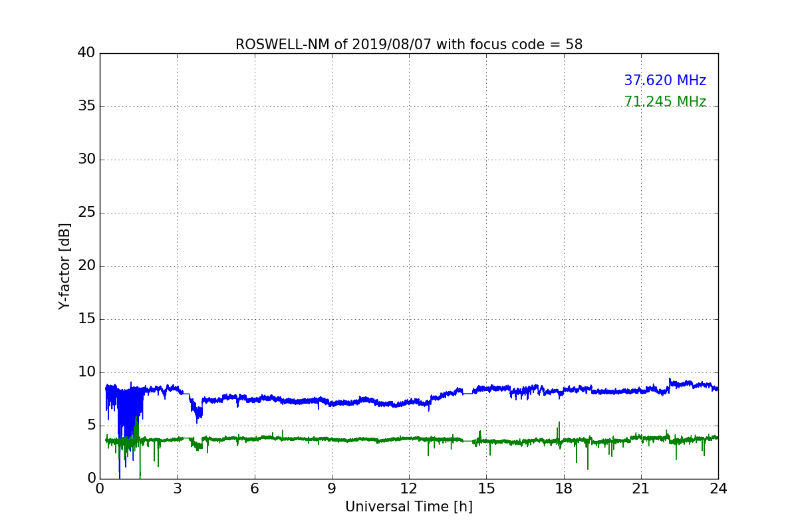Click the y-axis tick label 5
The height and width of the screenshot is (532, 798).
tap(91, 426)
